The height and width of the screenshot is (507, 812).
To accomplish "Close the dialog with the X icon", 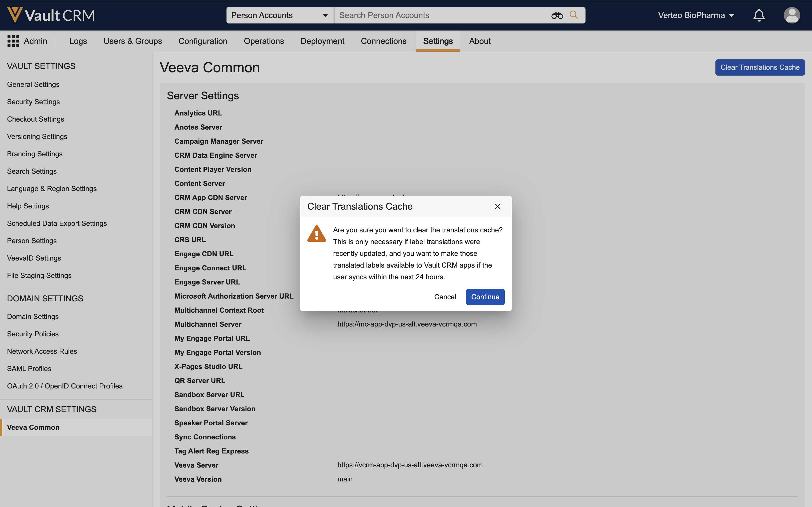I will click(498, 207).
